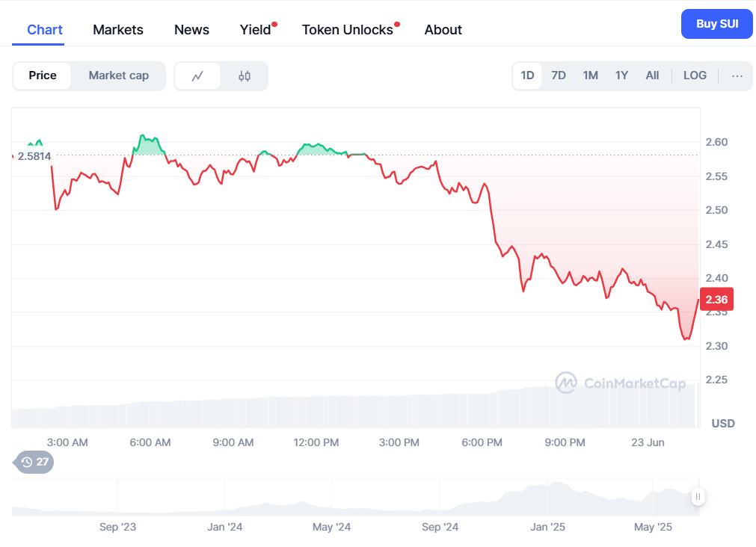Click the 2.60 price axis label
The width and height of the screenshot is (756, 547).
coord(716,142)
